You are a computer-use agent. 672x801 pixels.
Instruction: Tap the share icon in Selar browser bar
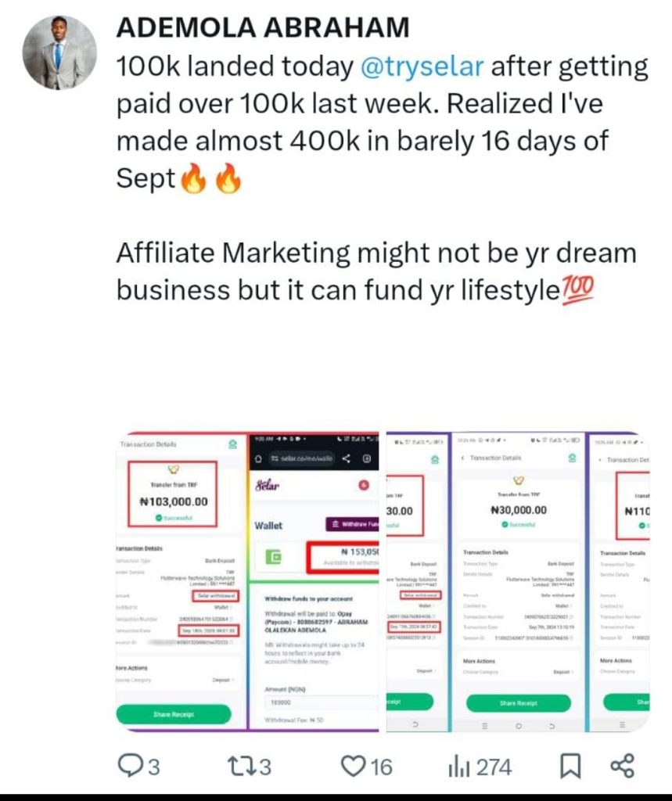(346, 458)
